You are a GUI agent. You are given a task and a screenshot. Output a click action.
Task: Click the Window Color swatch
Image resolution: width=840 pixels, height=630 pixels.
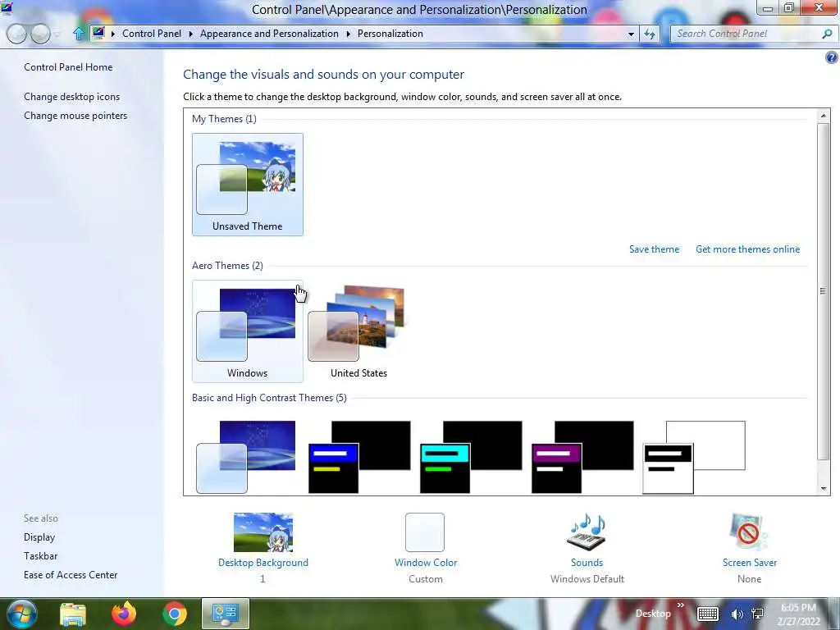point(425,532)
